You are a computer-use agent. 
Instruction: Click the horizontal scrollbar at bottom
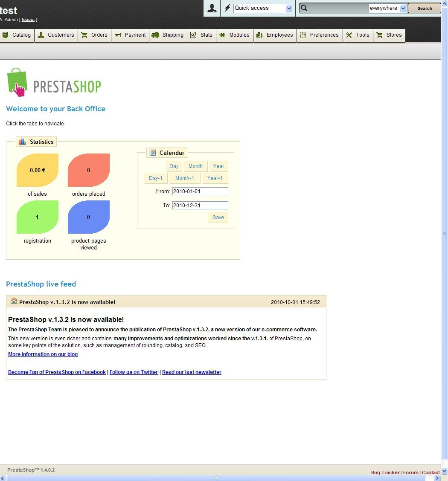(x=216, y=478)
